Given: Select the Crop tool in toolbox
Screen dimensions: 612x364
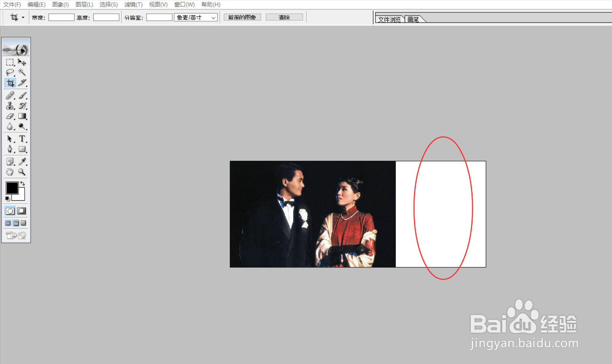Looking at the screenshot, I should point(10,83).
